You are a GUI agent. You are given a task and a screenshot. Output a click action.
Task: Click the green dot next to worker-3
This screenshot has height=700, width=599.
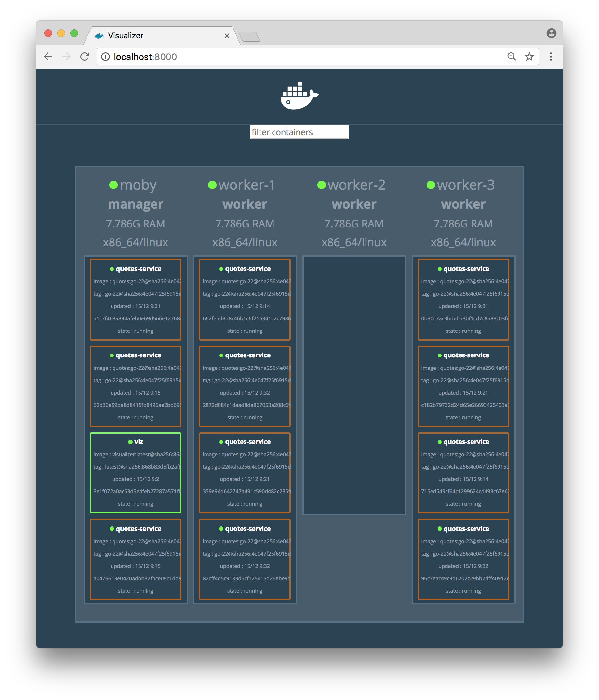click(430, 185)
